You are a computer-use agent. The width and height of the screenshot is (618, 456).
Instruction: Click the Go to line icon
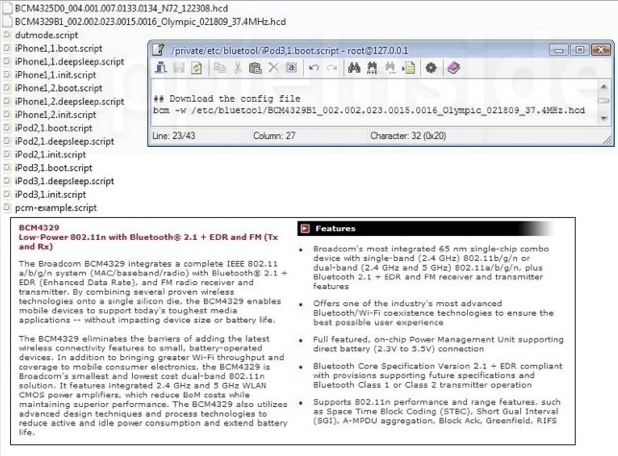click(x=409, y=68)
